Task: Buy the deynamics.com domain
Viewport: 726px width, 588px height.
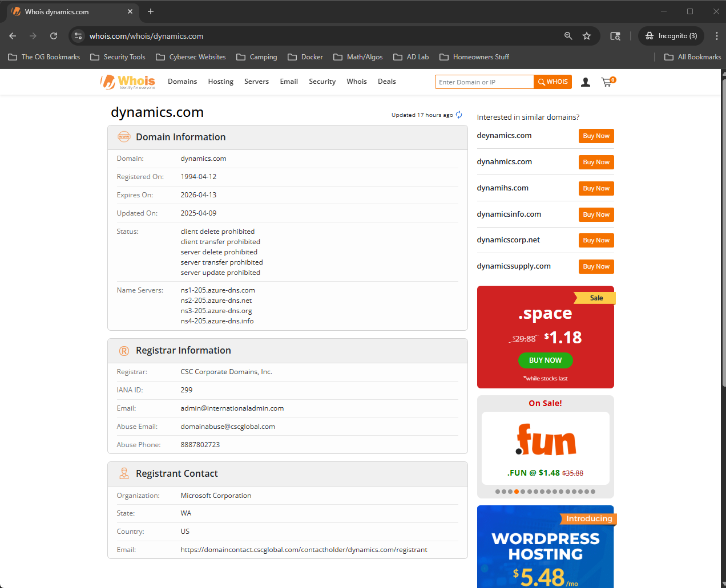Action: click(x=596, y=136)
